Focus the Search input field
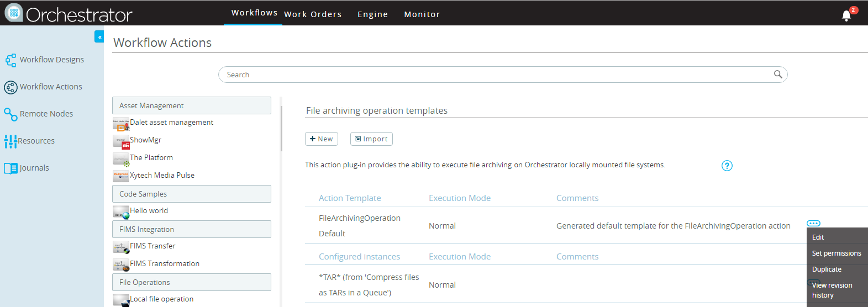The width and height of the screenshot is (868, 307). [503, 75]
